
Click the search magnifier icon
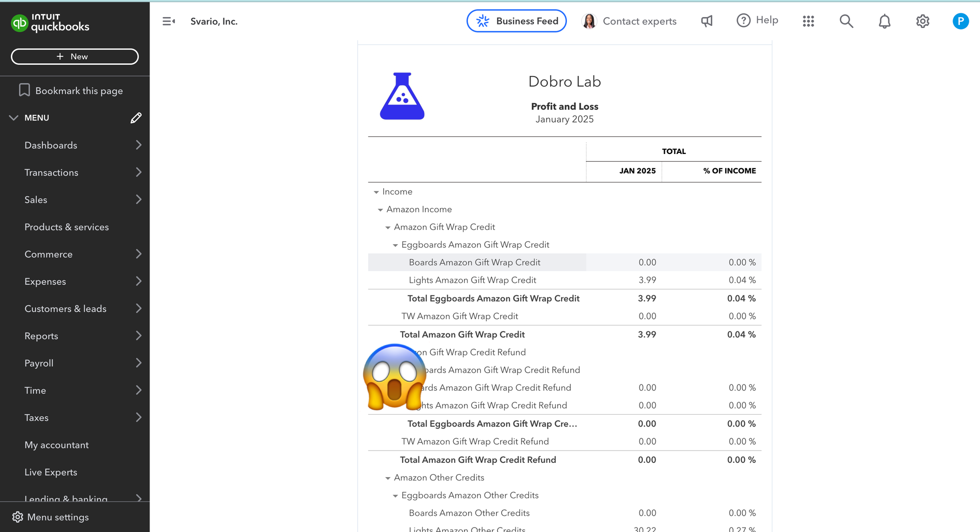[x=846, y=21]
